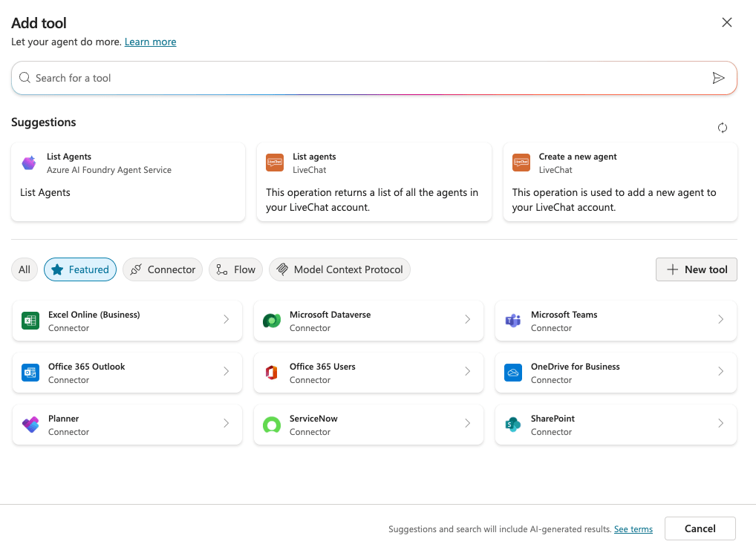Switch to the Connector filter tab
Image resolution: width=756 pixels, height=550 pixels.
coord(163,269)
